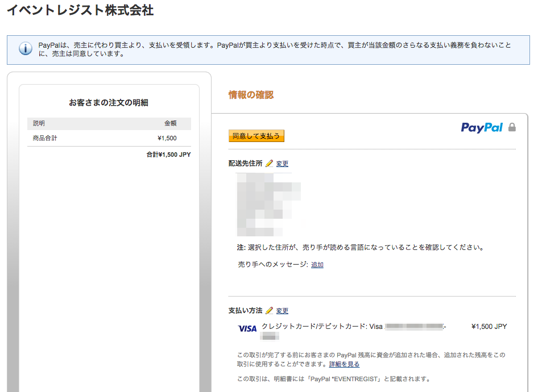538x392 pixels.
Task: Click the 商品合計 row label
Action: click(45, 138)
